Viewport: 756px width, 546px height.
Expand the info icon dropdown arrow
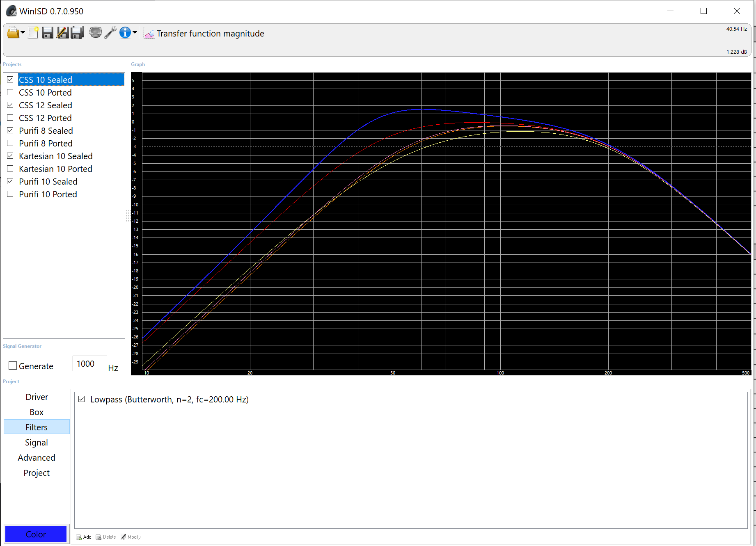point(135,33)
